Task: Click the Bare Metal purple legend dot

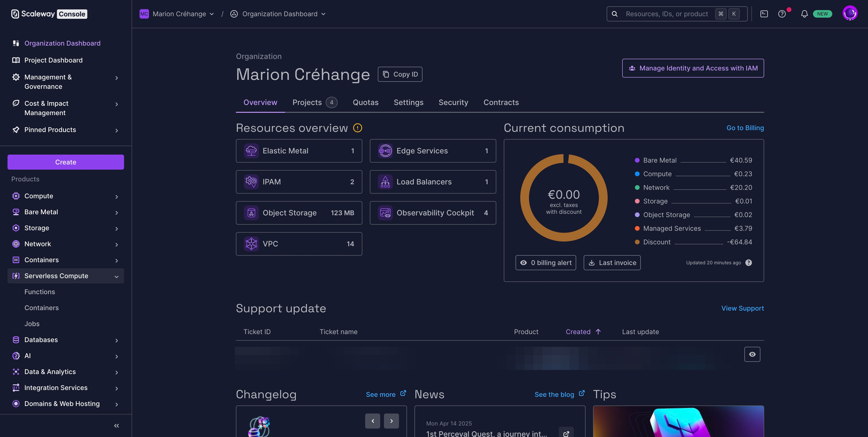Action: [x=637, y=160]
